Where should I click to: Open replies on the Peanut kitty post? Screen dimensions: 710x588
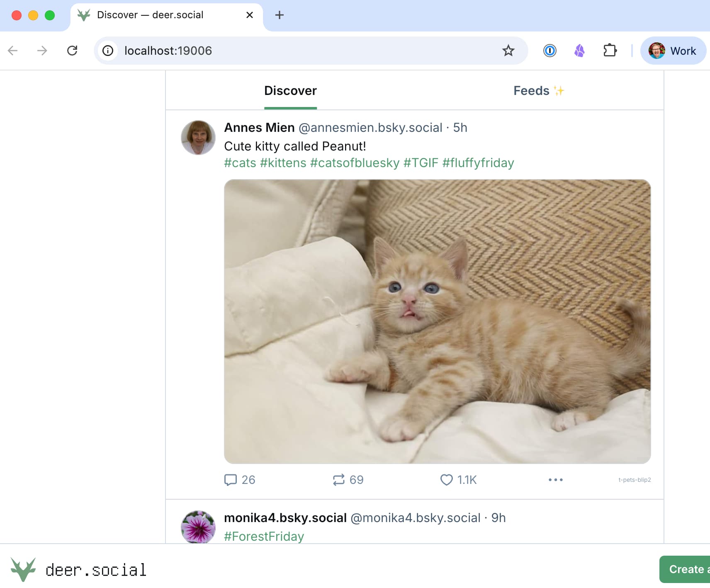(231, 480)
